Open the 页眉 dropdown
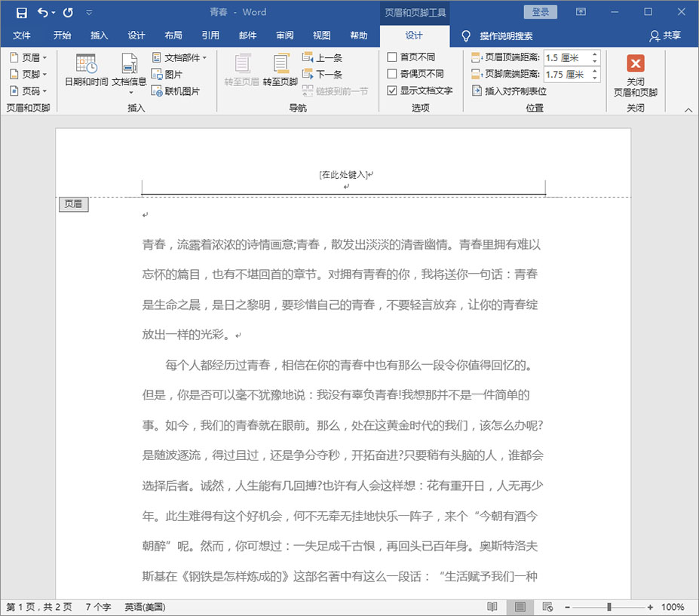 coord(29,57)
